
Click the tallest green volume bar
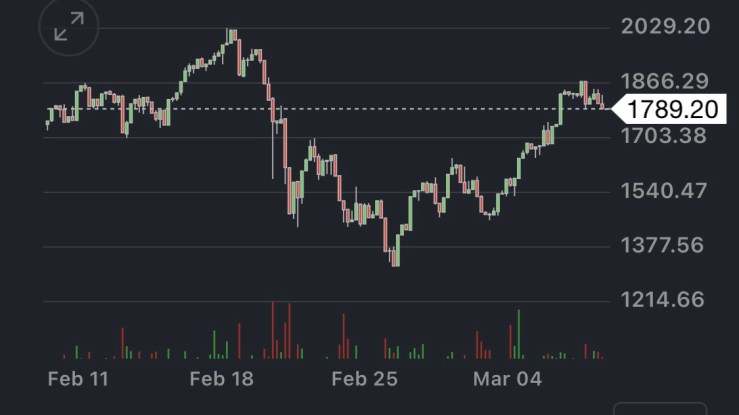click(x=519, y=333)
